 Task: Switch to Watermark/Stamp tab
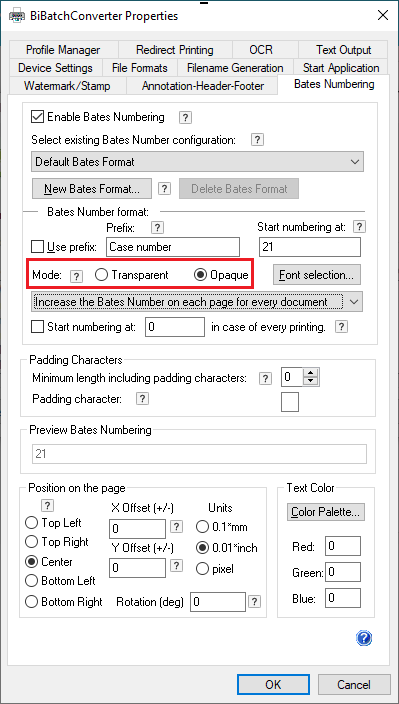pos(67,86)
